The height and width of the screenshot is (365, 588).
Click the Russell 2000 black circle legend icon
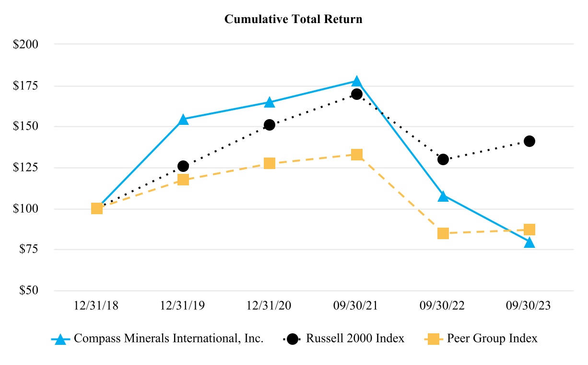point(292,339)
